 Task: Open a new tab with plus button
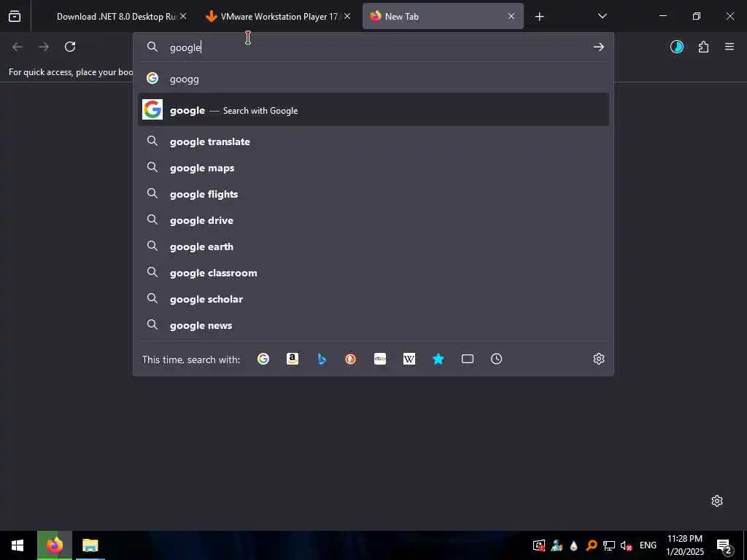539,17
